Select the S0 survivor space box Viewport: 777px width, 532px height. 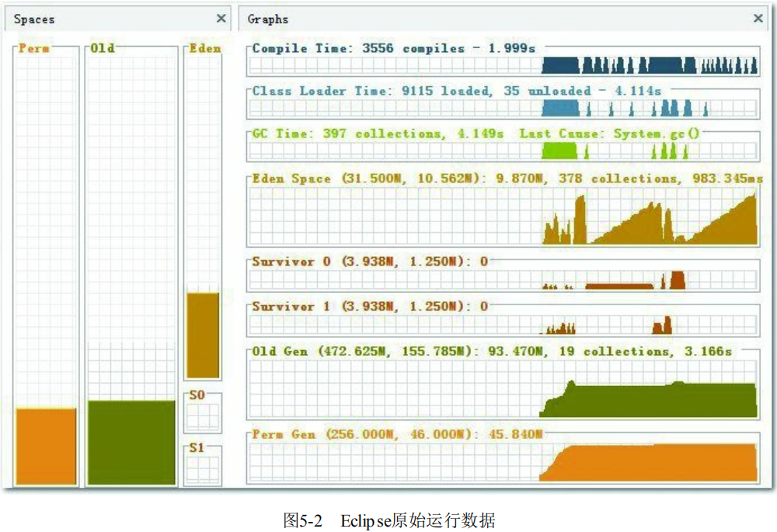202,412
